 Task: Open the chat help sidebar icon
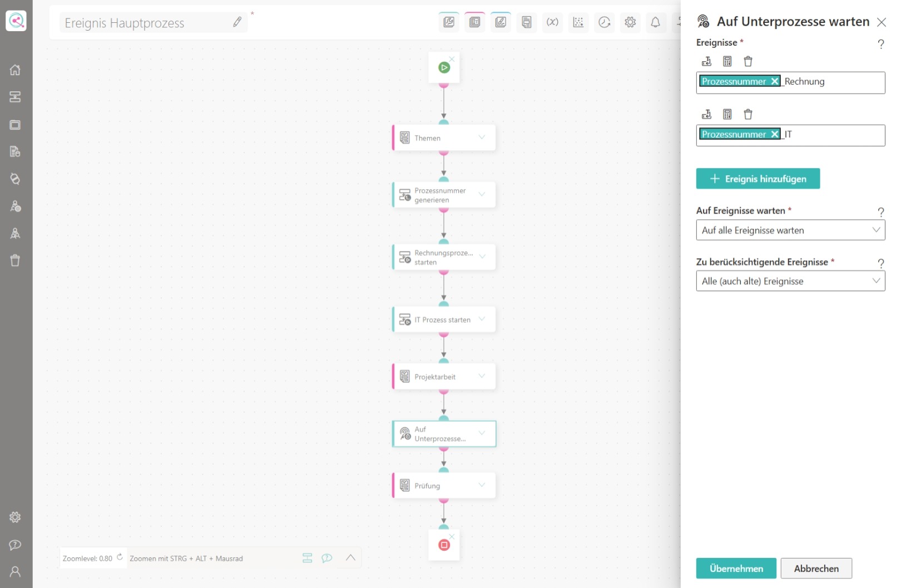pyautogui.click(x=15, y=545)
